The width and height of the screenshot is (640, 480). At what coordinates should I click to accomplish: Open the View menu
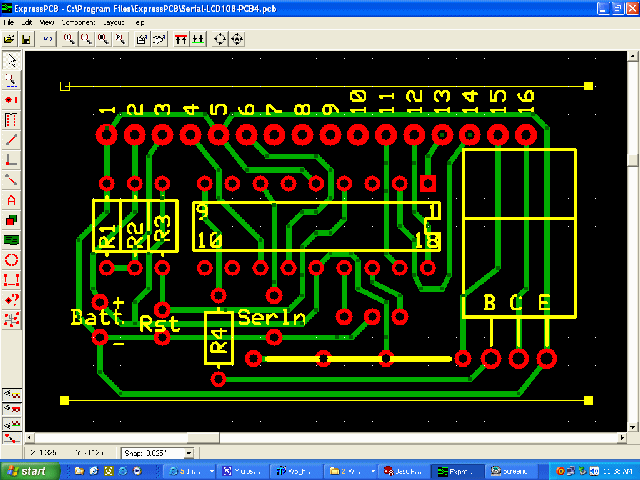click(x=47, y=22)
